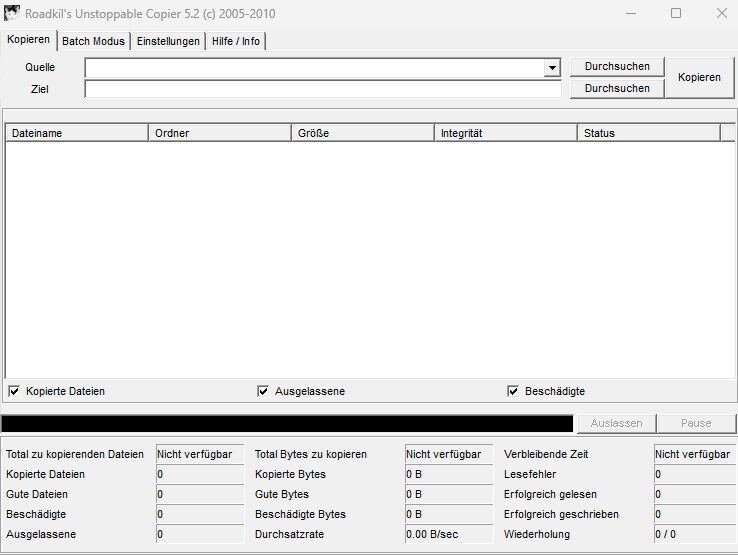
Task: Focus the Quelle source path field
Action: click(314, 68)
